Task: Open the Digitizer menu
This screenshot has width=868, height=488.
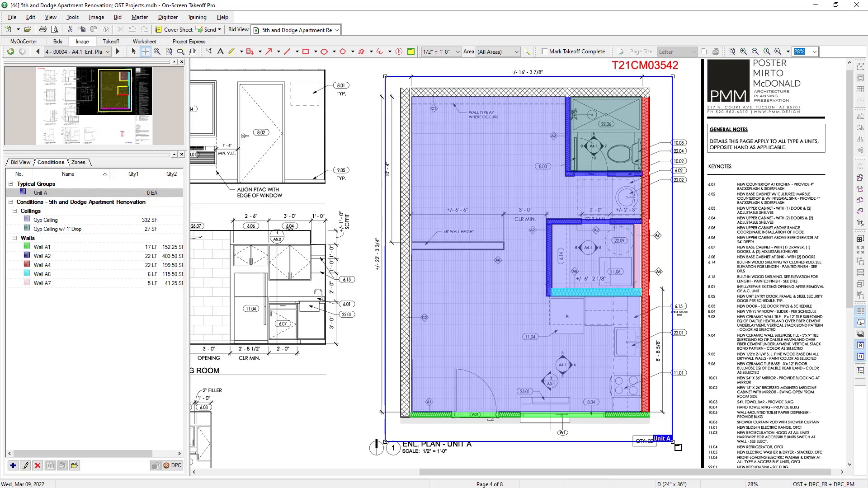Action: (168, 17)
